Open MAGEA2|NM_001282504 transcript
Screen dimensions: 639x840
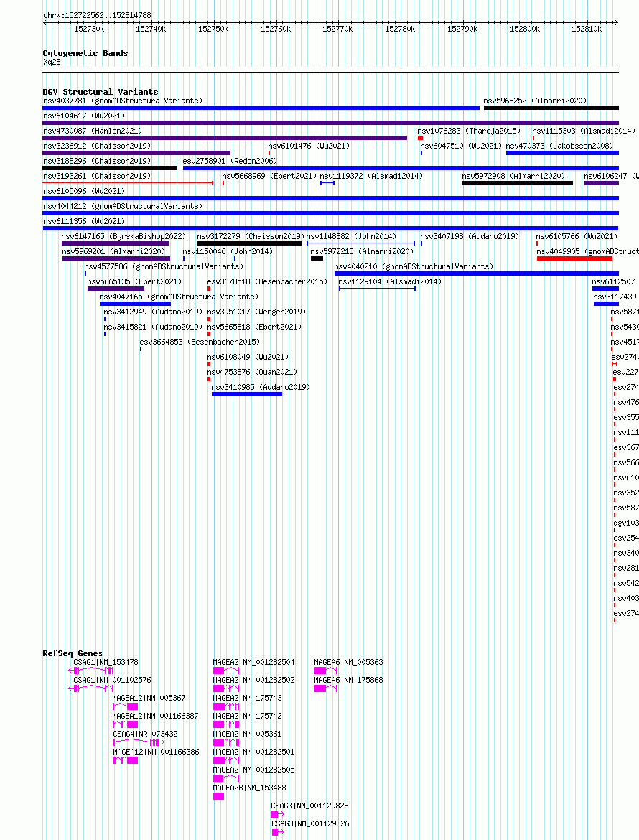253,662
